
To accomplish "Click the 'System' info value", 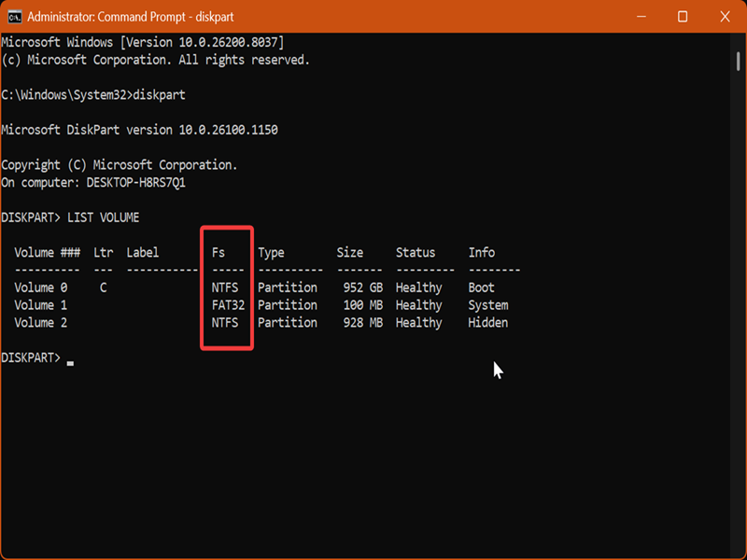I will pyautogui.click(x=487, y=306).
